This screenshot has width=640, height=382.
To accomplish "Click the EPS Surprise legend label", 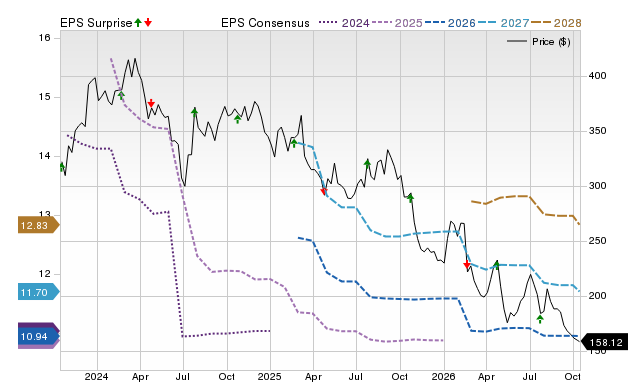I will (x=96, y=23).
